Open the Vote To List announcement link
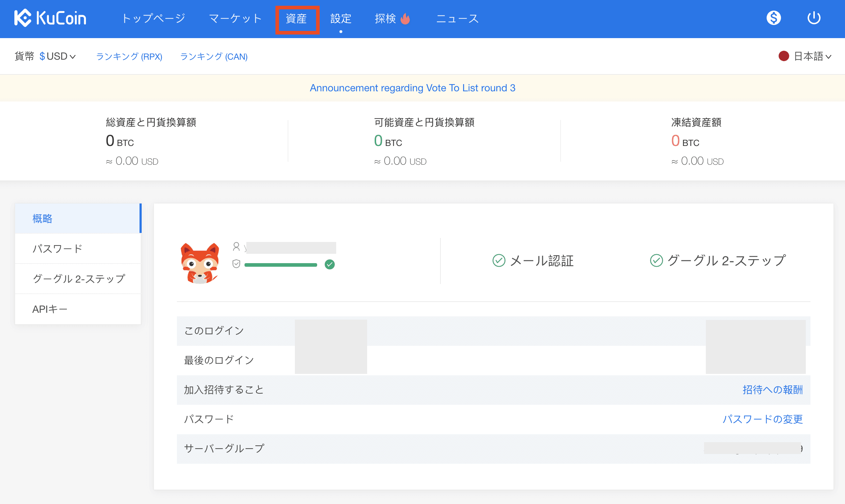 click(x=412, y=88)
